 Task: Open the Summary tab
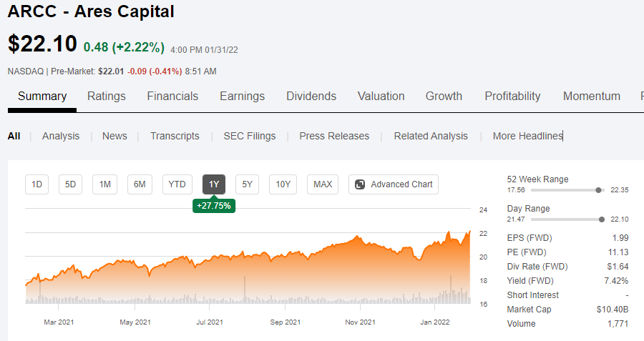click(x=42, y=96)
